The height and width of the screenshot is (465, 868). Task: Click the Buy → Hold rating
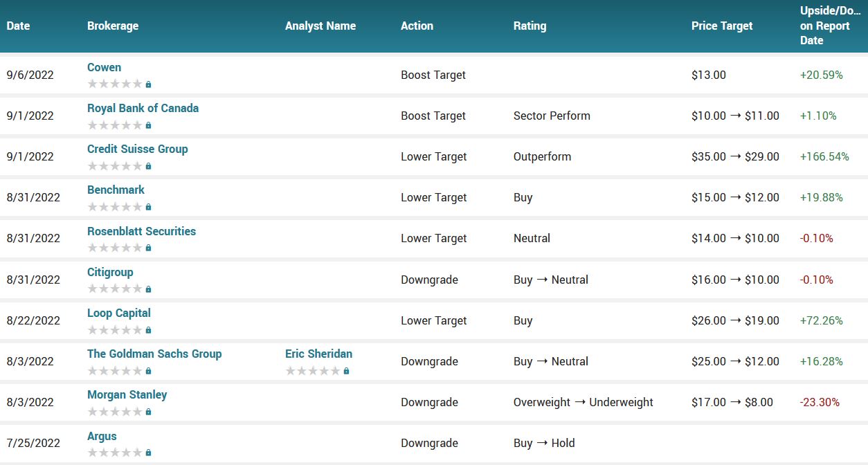(544, 443)
